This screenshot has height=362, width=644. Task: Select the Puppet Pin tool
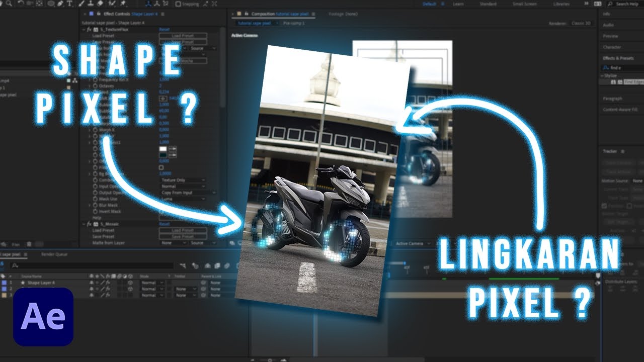click(123, 4)
